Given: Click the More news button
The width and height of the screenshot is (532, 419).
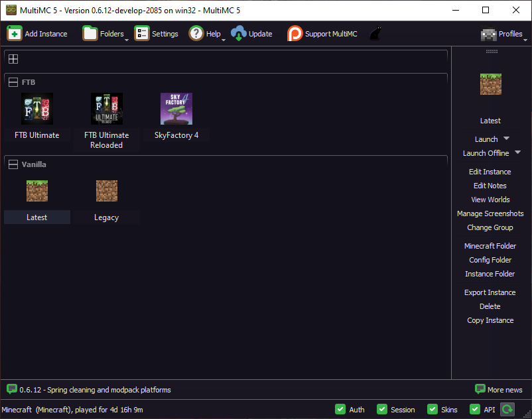Looking at the screenshot, I should pyautogui.click(x=498, y=390).
